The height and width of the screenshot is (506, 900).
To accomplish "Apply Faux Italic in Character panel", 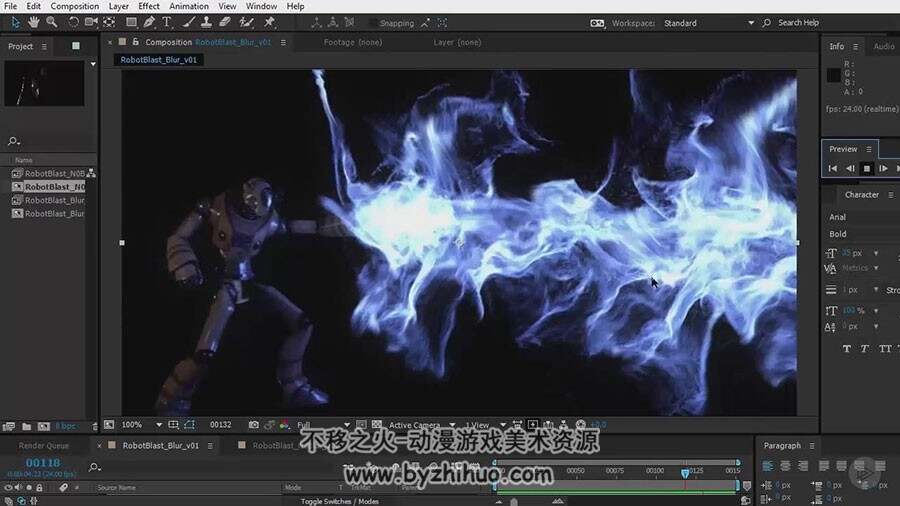I will click(864, 348).
